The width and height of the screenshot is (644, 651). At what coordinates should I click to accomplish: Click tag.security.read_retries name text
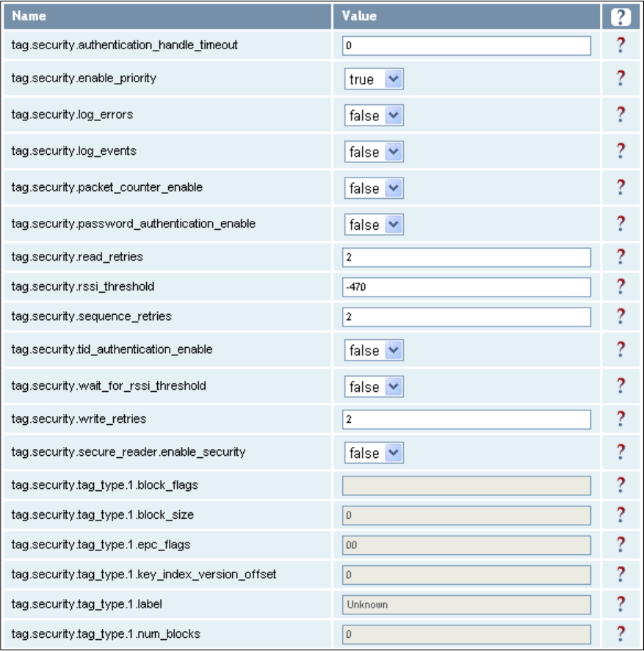tap(77, 257)
